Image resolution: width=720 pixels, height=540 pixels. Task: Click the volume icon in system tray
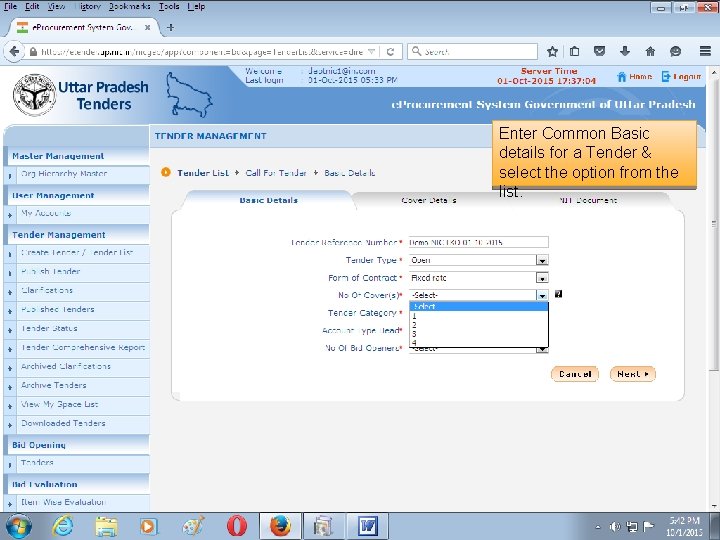614,527
